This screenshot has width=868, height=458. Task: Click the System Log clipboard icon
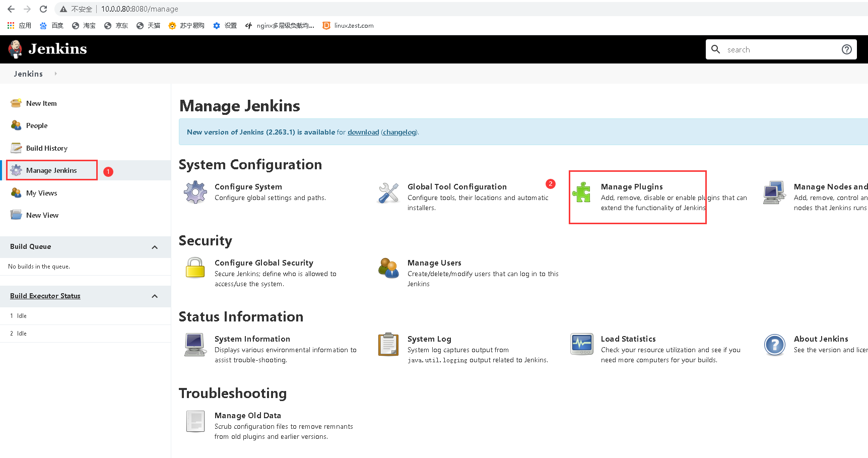pyautogui.click(x=388, y=345)
